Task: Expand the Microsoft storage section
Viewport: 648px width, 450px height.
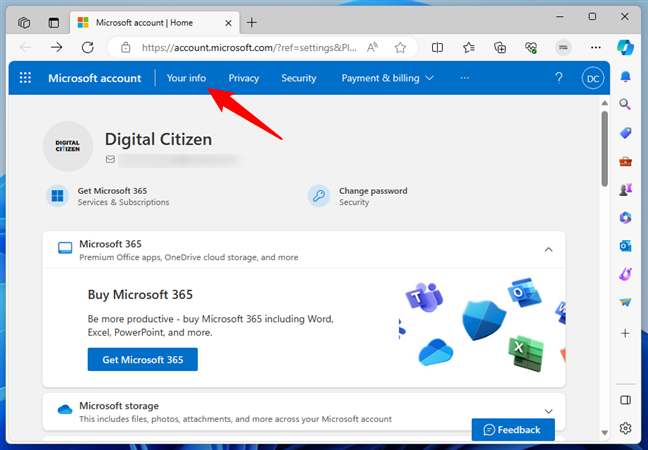Action: click(x=548, y=411)
